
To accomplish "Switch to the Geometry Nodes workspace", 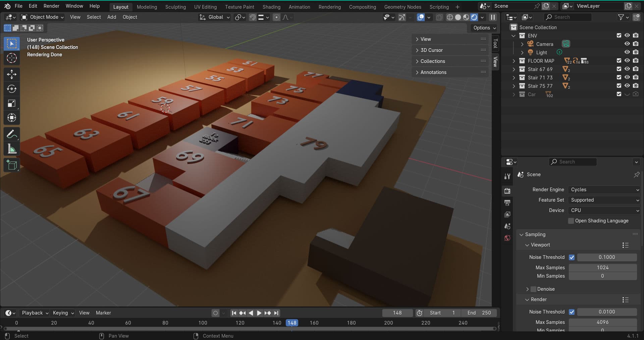I will 402,7.
